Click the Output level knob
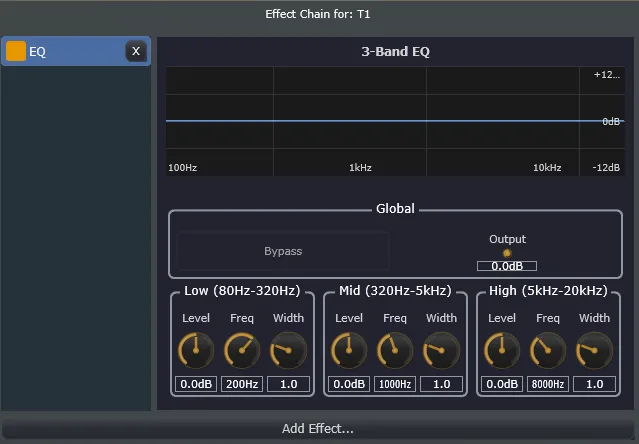This screenshot has width=639, height=444. click(x=507, y=253)
